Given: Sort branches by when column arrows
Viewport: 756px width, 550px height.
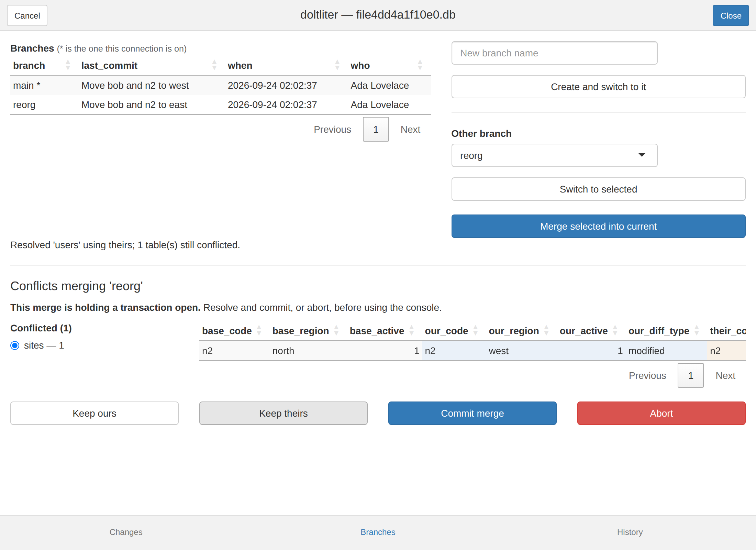Looking at the screenshot, I should [337, 65].
